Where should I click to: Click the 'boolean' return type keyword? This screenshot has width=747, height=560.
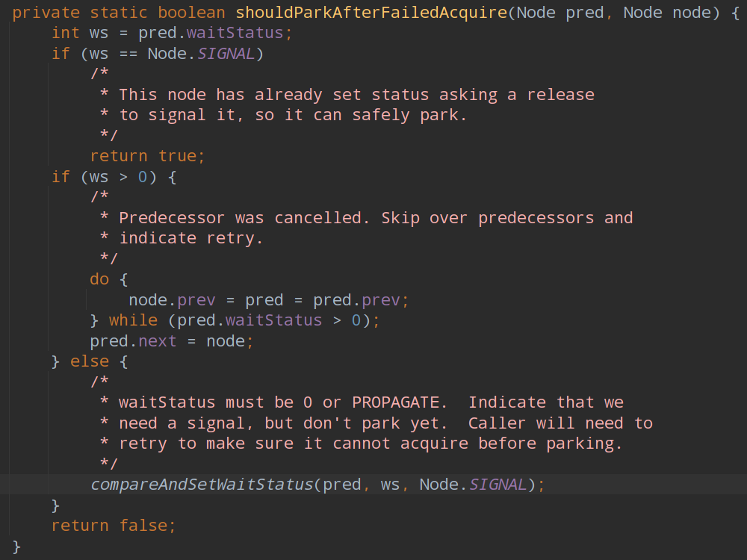(192, 13)
